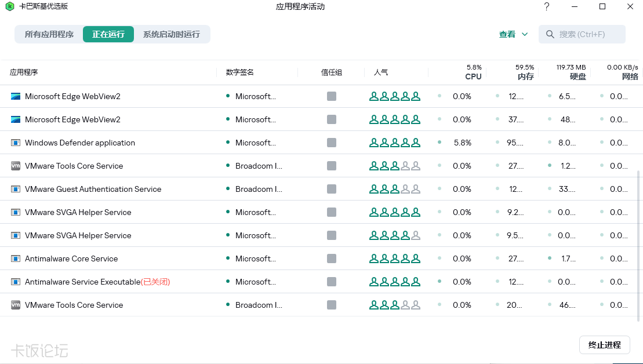The image size is (643, 364).
Task: Open the 系统启动时运行 tab
Action: [x=172, y=34]
